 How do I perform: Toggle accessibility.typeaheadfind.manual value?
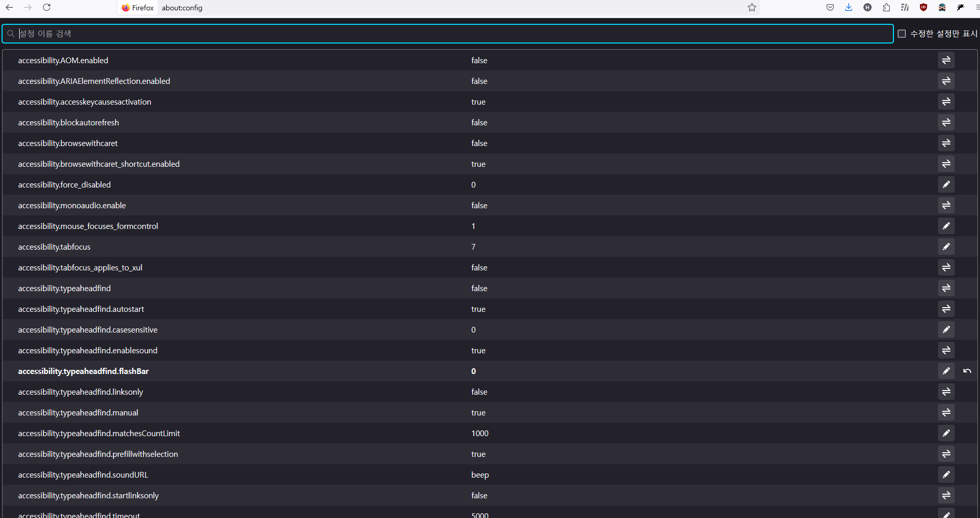click(x=946, y=412)
